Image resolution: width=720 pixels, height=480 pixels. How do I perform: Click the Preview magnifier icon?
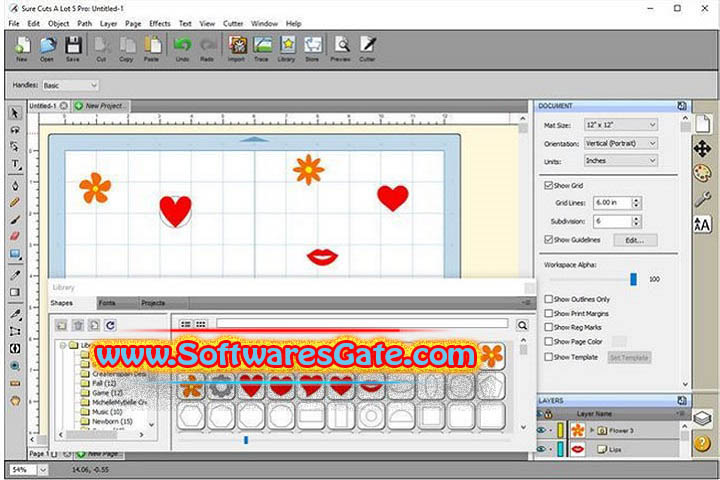tap(341, 48)
